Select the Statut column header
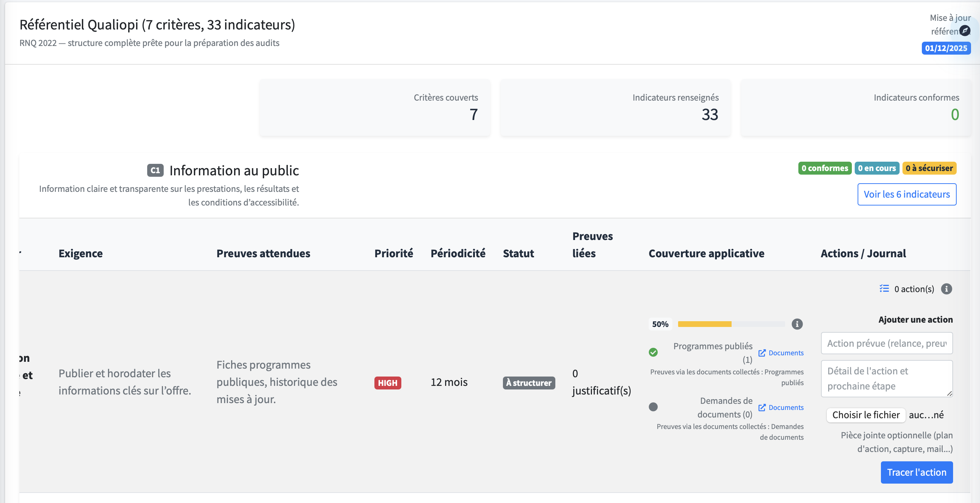 [x=518, y=253]
